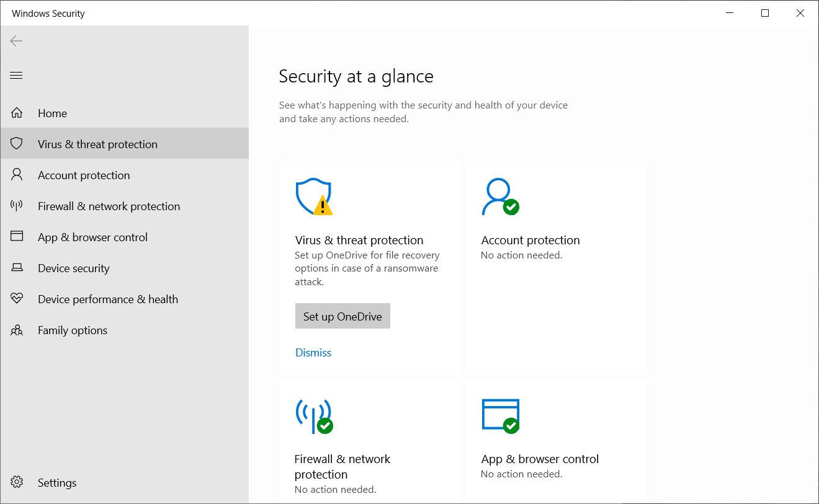Click the Dismiss link
The image size is (819, 504).
pyautogui.click(x=313, y=352)
